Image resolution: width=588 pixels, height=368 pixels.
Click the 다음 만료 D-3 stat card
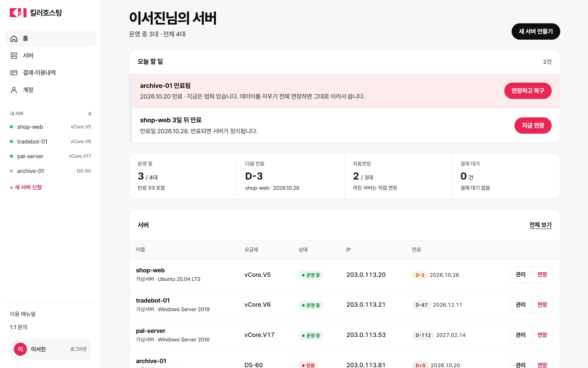click(x=291, y=176)
